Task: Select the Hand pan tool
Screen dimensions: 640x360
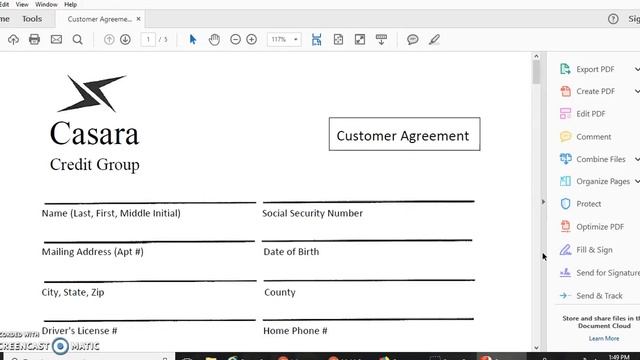Action: click(x=214, y=40)
